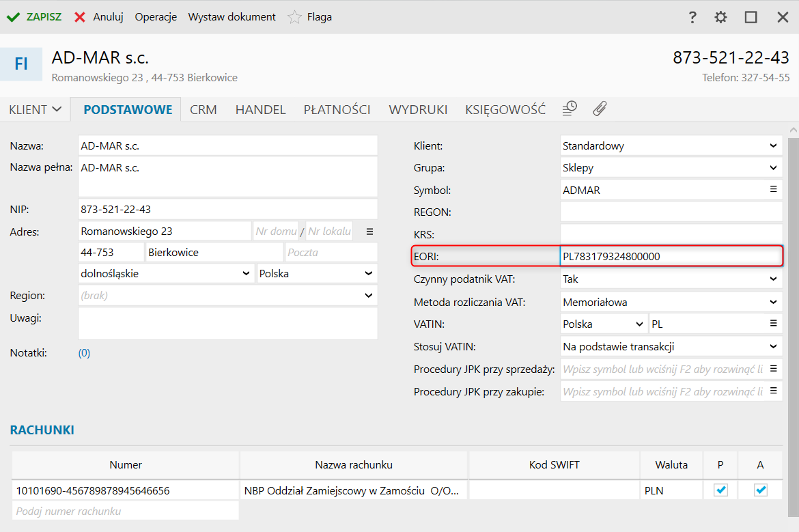The image size is (799, 532).
Task: Click the question mark help icon
Action: point(692,17)
